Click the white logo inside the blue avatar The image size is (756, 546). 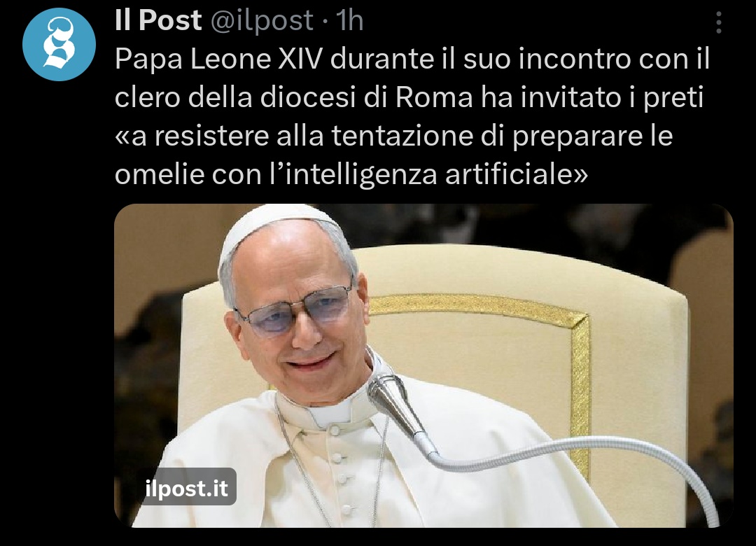pos(59,43)
